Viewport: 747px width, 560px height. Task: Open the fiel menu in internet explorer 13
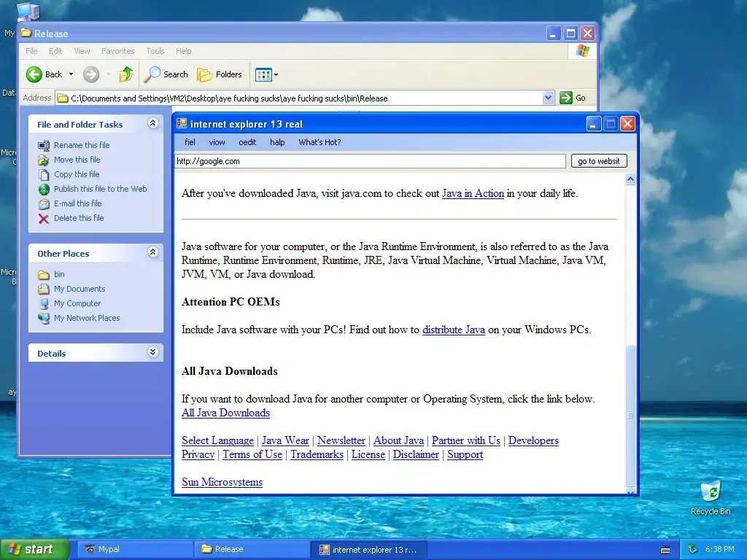point(190,142)
